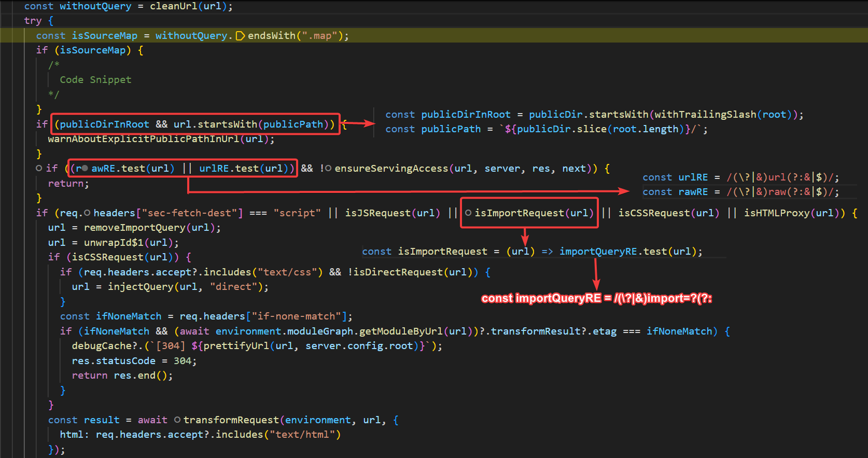Viewport: 868px width, 458px height.
Task: Click transformRequest function name
Action: point(231,420)
